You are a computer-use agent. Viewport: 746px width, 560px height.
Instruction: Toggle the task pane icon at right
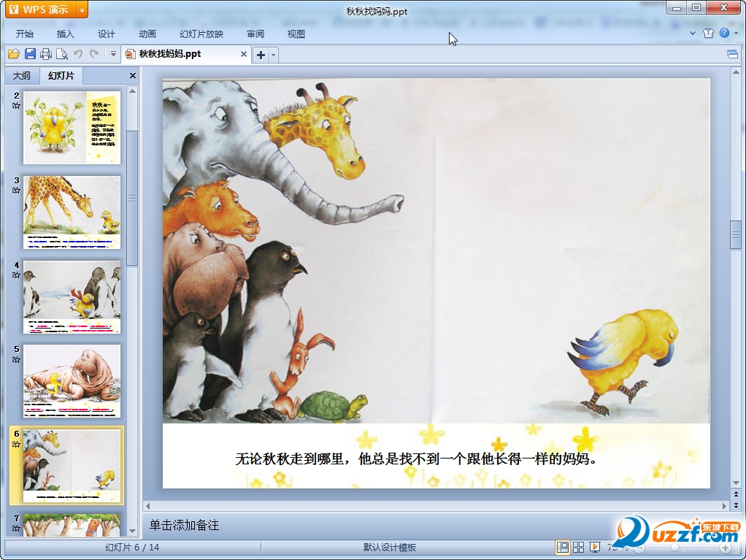[733, 54]
